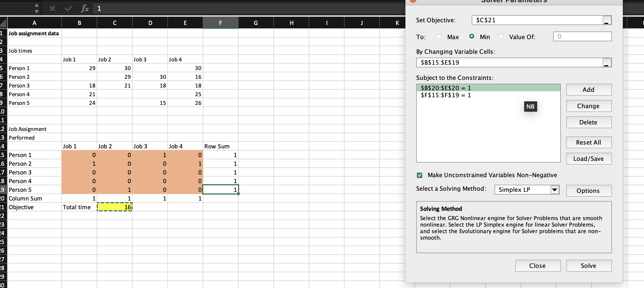This screenshot has width=644, height=288.
Task: Click the Insert Function (fx) icon
Action: coord(85,8)
